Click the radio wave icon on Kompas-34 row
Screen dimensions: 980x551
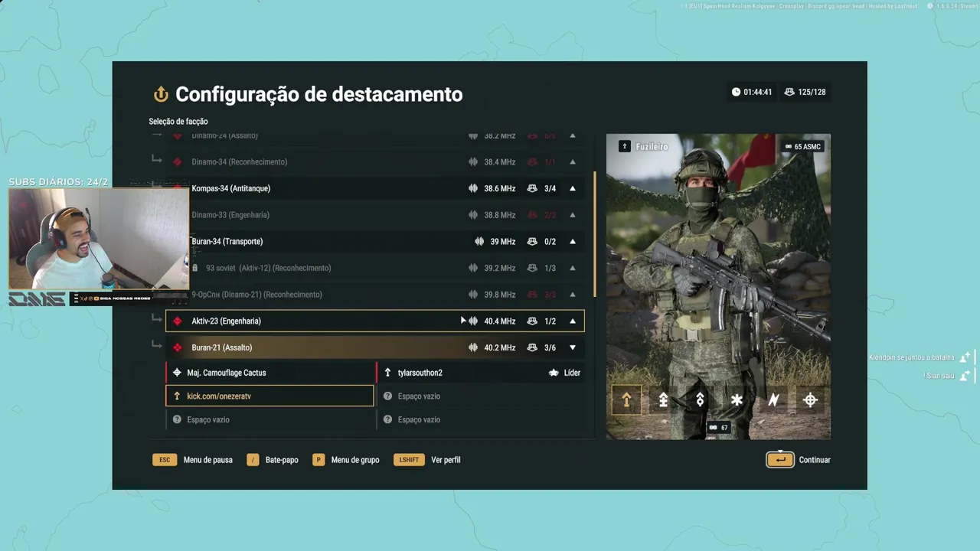[473, 188]
